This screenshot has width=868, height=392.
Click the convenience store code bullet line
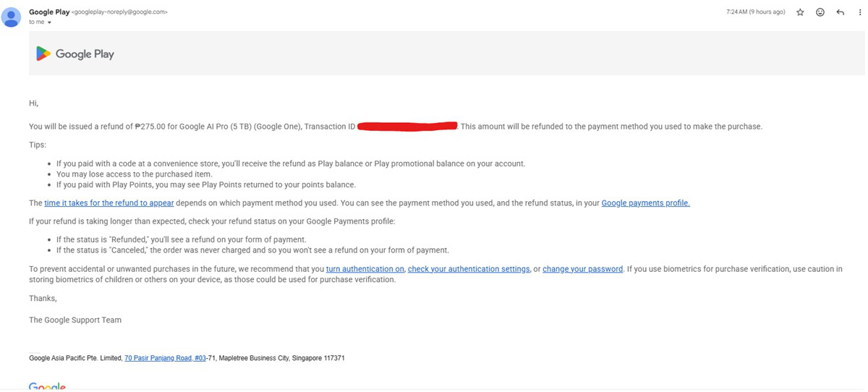[x=291, y=163]
